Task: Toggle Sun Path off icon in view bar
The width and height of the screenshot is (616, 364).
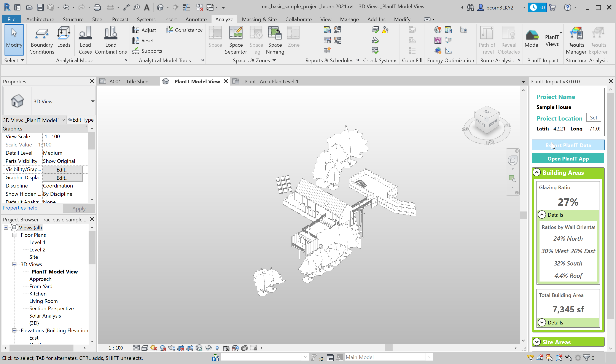Action: tap(154, 348)
